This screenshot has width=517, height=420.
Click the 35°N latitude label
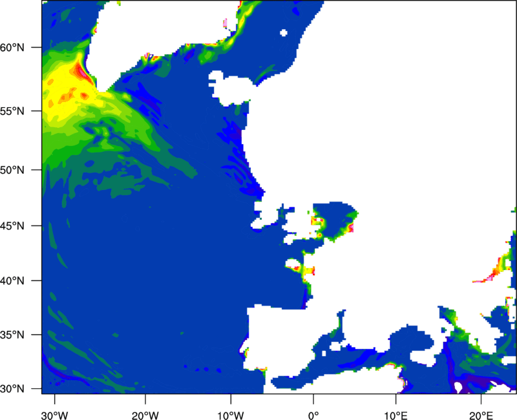click(x=12, y=335)
